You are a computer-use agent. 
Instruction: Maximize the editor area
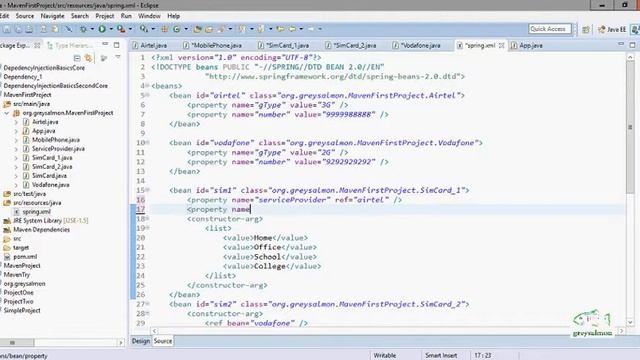pos(632,45)
